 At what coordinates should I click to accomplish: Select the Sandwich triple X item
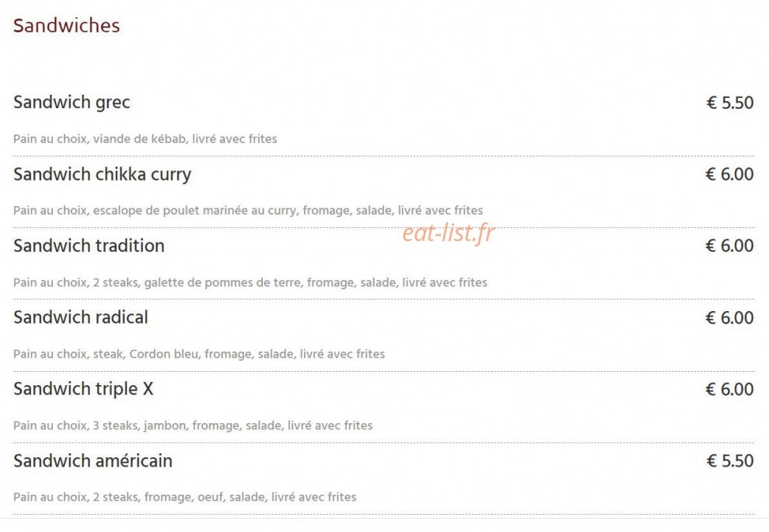tap(83, 389)
